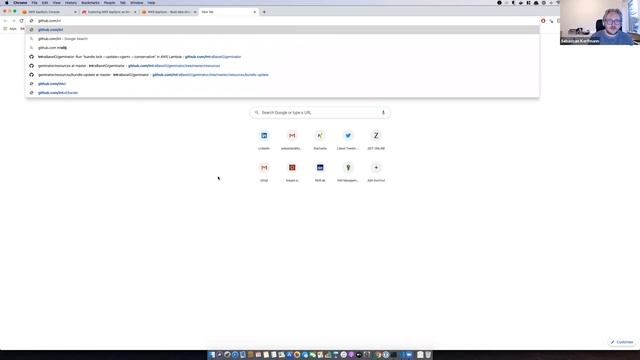The height and width of the screenshot is (360, 640).
Task: Open the bottom-row Gmail shortcut
Action: point(264,168)
